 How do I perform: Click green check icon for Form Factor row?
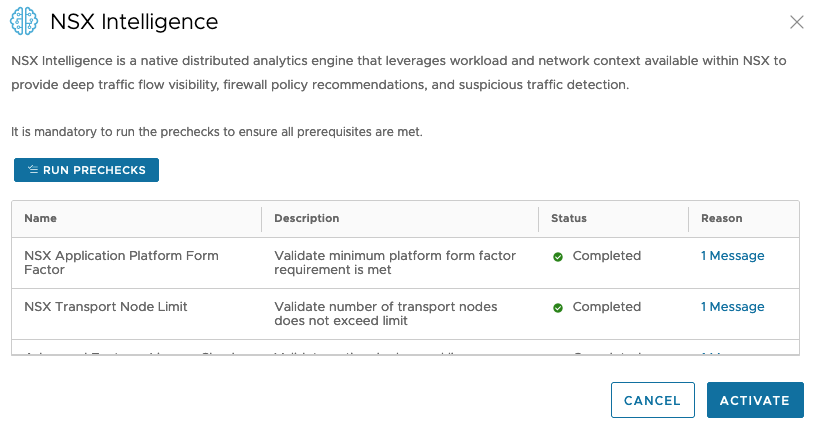point(558,257)
